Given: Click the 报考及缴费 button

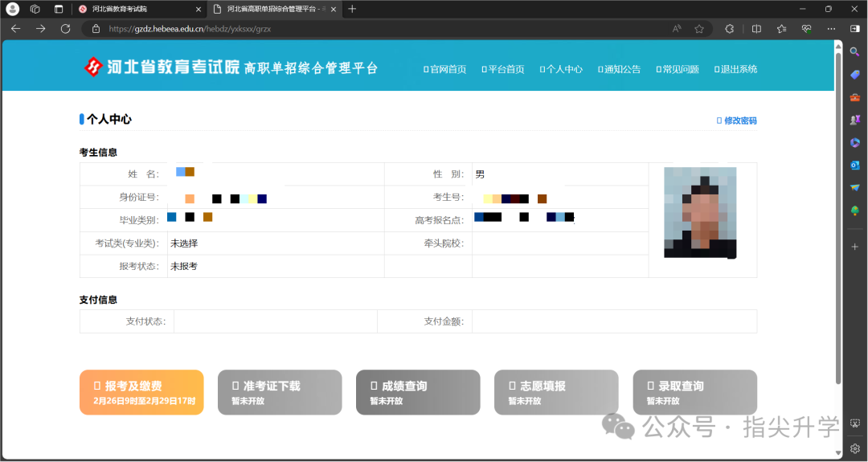Looking at the screenshot, I should point(141,392).
